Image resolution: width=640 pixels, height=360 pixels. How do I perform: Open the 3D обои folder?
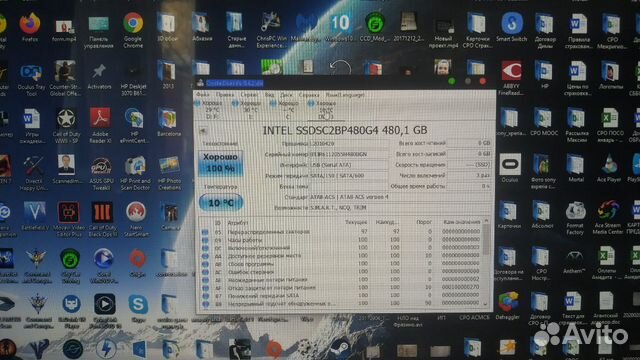[x=167, y=27]
